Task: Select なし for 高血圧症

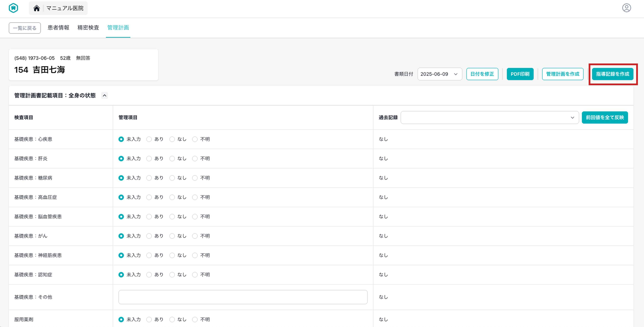Action: point(172,197)
